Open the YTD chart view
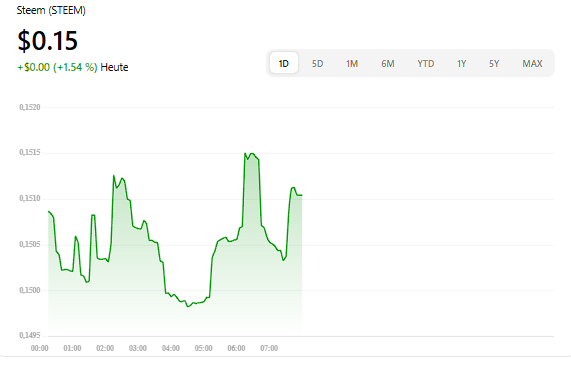 point(426,64)
